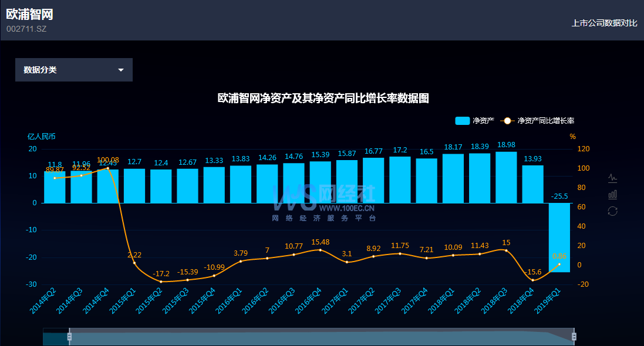Click the 8.92 growth-rate value label
Image resolution: width=644 pixels, height=346 pixels.
pos(373,248)
